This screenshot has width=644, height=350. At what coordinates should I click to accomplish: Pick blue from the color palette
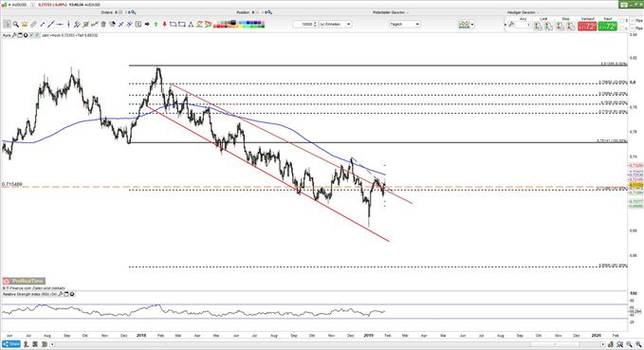click(248, 22)
